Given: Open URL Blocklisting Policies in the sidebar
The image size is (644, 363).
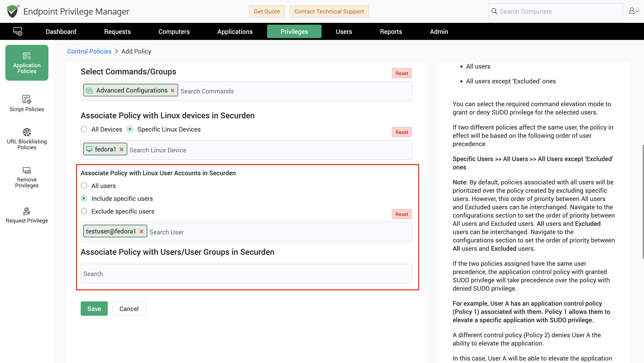Looking at the screenshot, I should click(27, 139).
